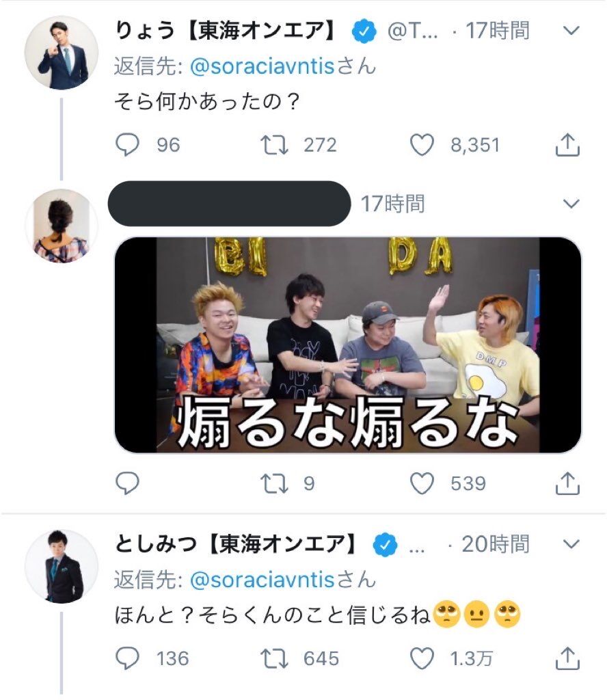Viewport: 607px width, 700px height.
Task: Open りょう's profile picture avatar
Action: (x=62, y=53)
